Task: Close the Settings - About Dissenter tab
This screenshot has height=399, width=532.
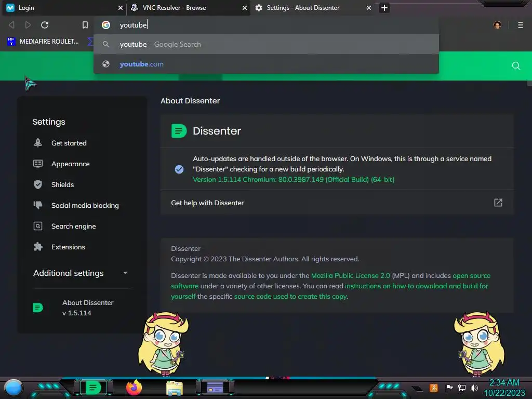Action: tap(369, 8)
